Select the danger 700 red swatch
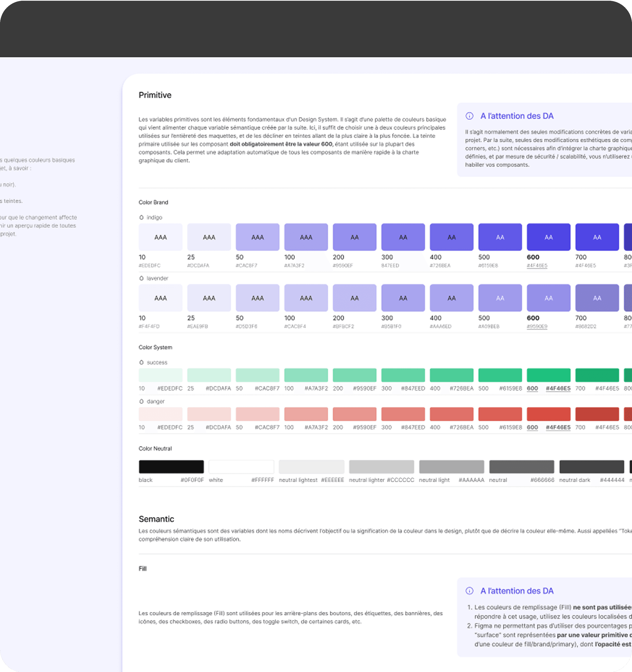The width and height of the screenshot is (632, 672). [x=597, y=414]
